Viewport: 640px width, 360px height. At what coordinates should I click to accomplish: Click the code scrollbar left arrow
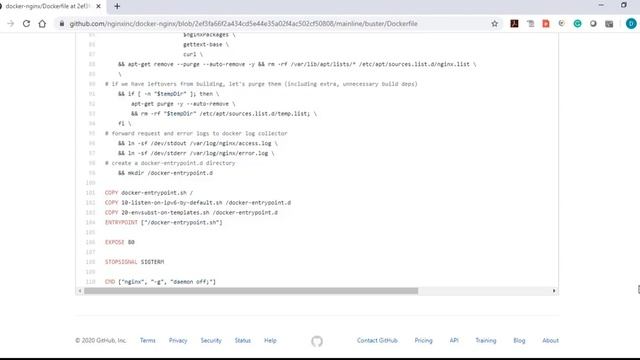(80, 291)
